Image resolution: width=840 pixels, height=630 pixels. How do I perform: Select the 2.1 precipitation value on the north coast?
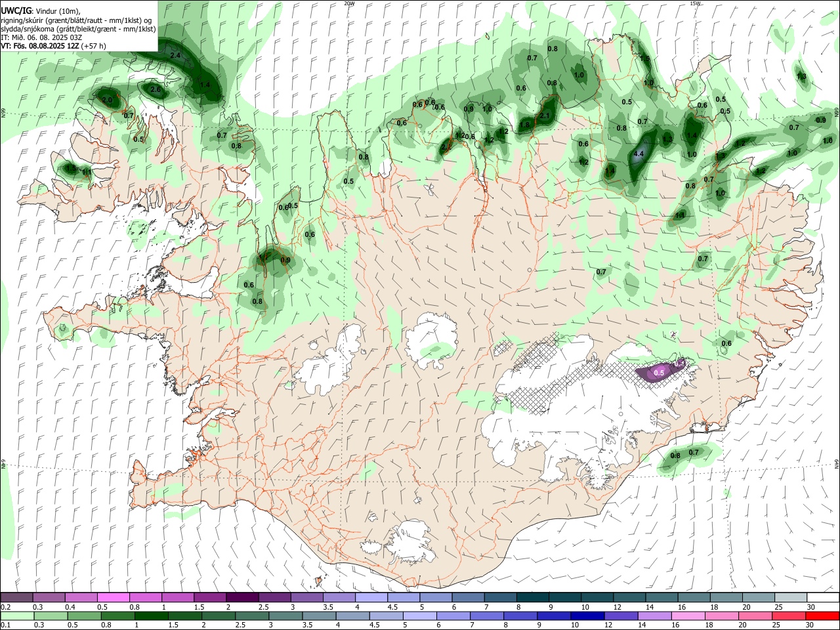click(x=544, y=115)
